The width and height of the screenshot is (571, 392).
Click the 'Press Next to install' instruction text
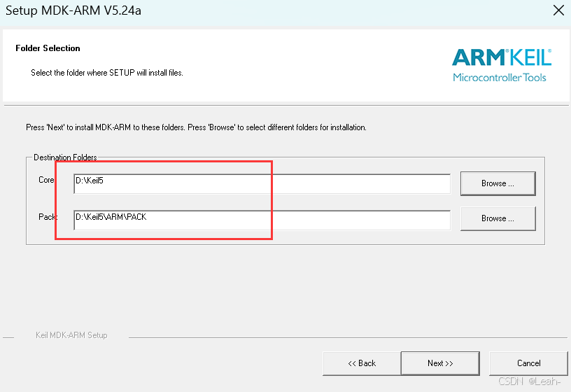(196, 127)
